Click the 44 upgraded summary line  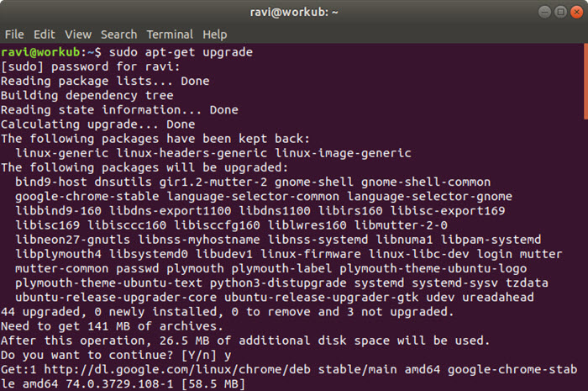(x=228, y=312)
